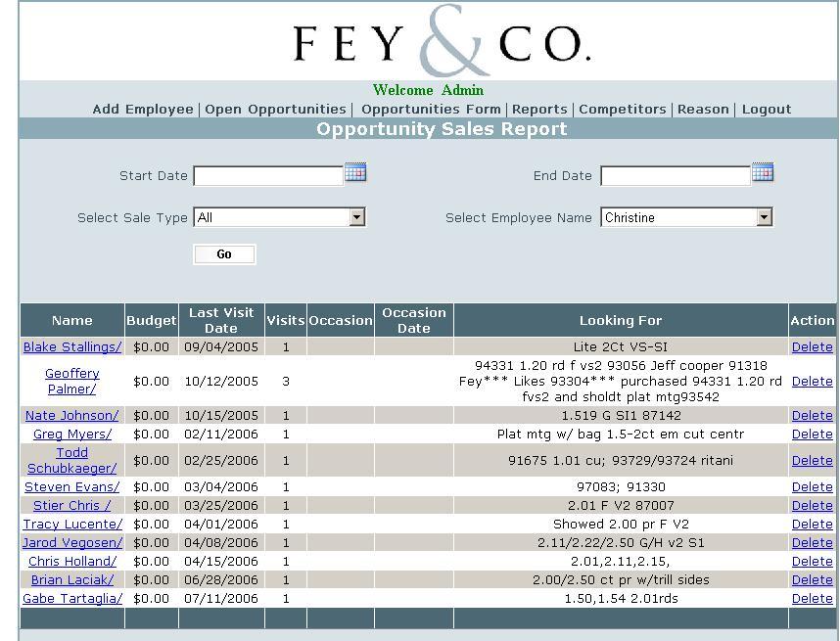Open the Add Employee menu item
The width and height of the screenshot is (840, 641).
click(143, 110)
